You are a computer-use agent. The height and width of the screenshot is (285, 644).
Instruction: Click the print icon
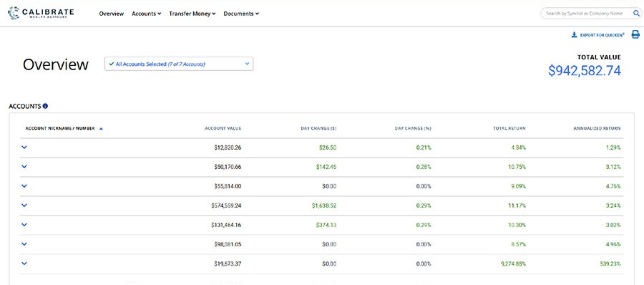(635, 34)
